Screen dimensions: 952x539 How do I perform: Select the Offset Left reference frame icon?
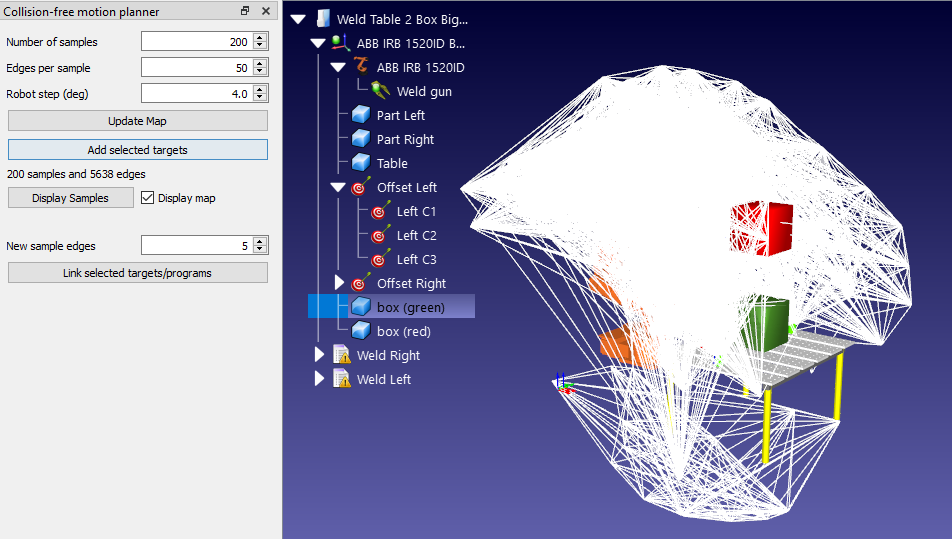pyautogui.click(x=361, y=187)
